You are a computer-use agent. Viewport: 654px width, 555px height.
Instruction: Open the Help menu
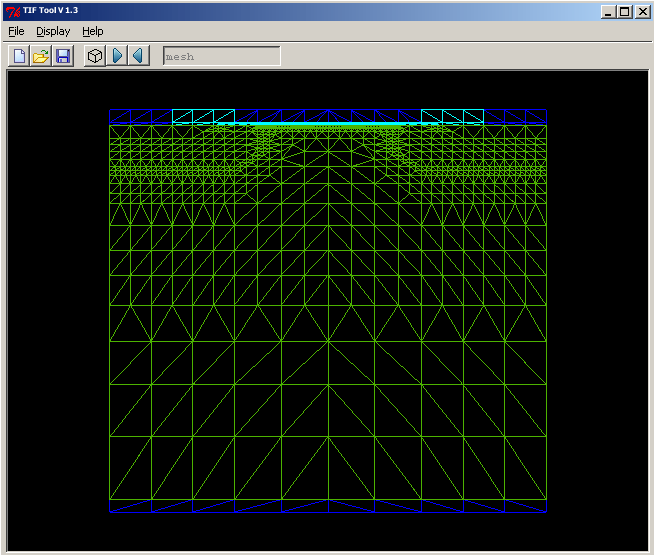pyautogui.click(x=93, y=32)
